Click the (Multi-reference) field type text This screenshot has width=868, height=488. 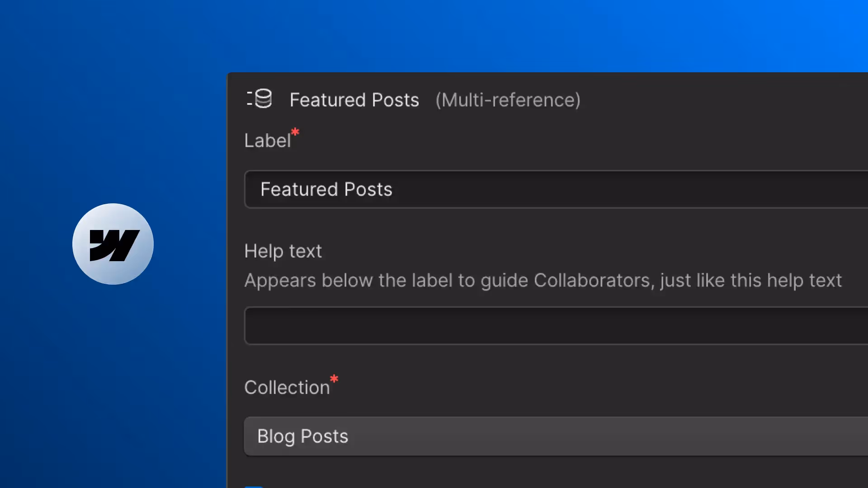tap(508, 100)
